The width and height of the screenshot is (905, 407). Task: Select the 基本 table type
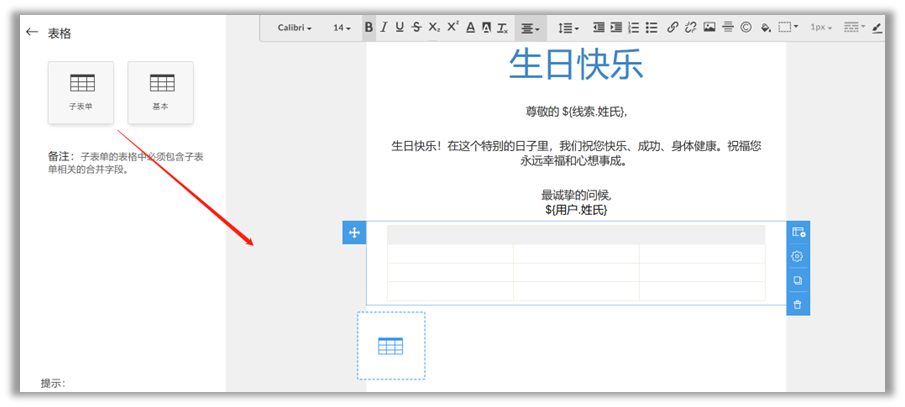(x=161, y=91)
